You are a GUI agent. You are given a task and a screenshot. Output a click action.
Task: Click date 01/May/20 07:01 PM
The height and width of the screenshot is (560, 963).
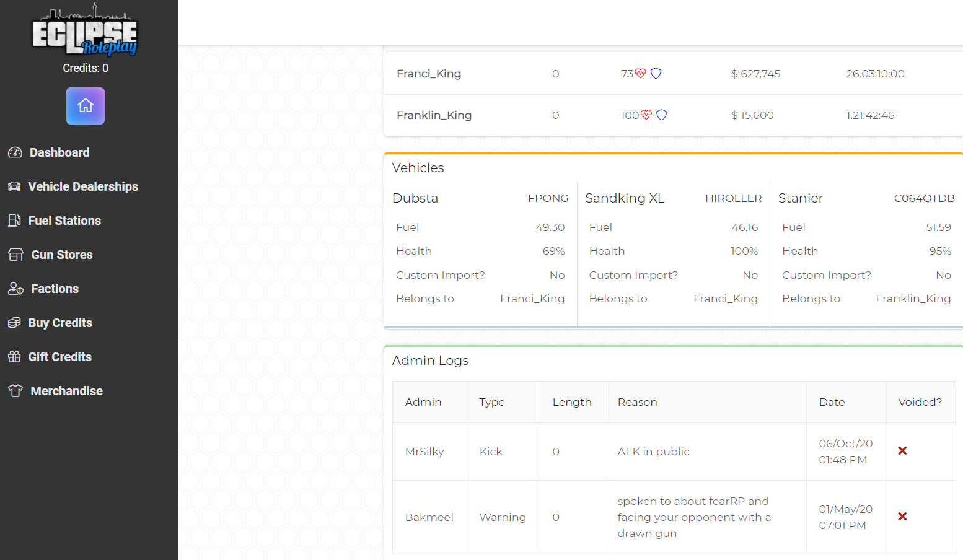pyautogui.click(x=845, y=517)
